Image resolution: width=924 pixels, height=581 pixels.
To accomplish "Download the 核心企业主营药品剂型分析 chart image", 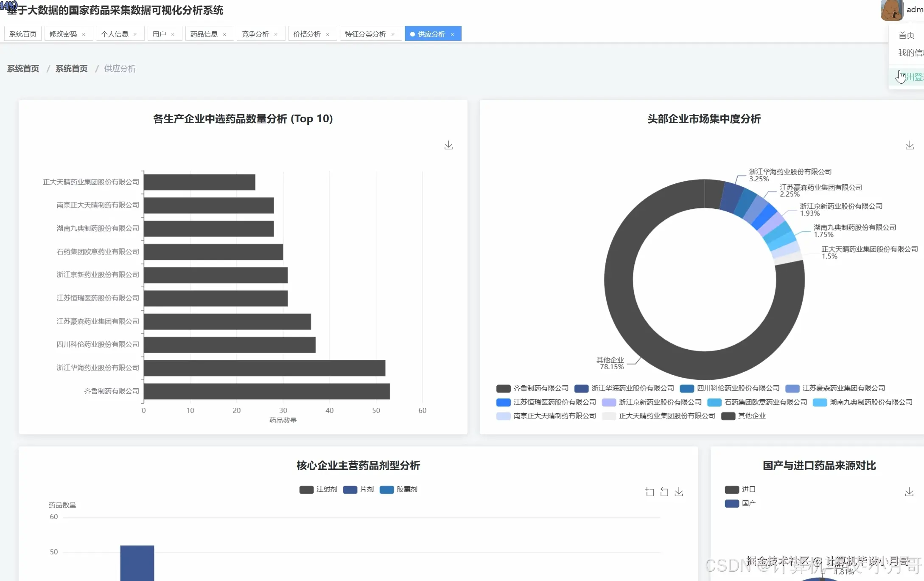I will click(x=679, y=492).
